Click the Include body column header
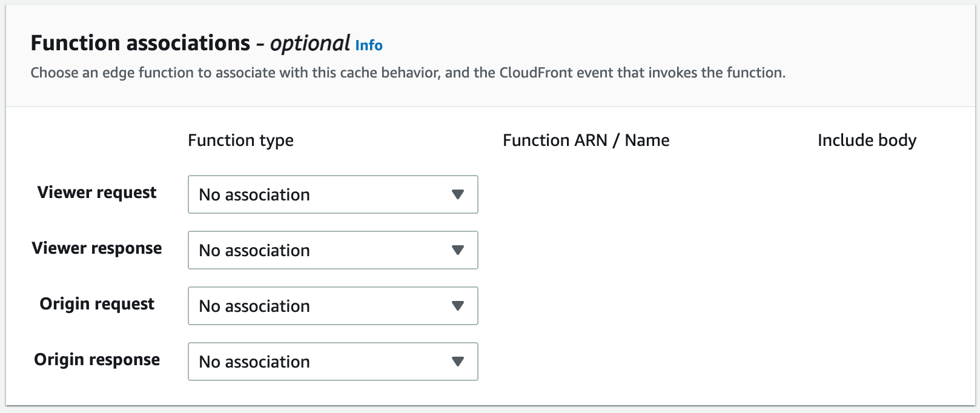 pos(866,140)
